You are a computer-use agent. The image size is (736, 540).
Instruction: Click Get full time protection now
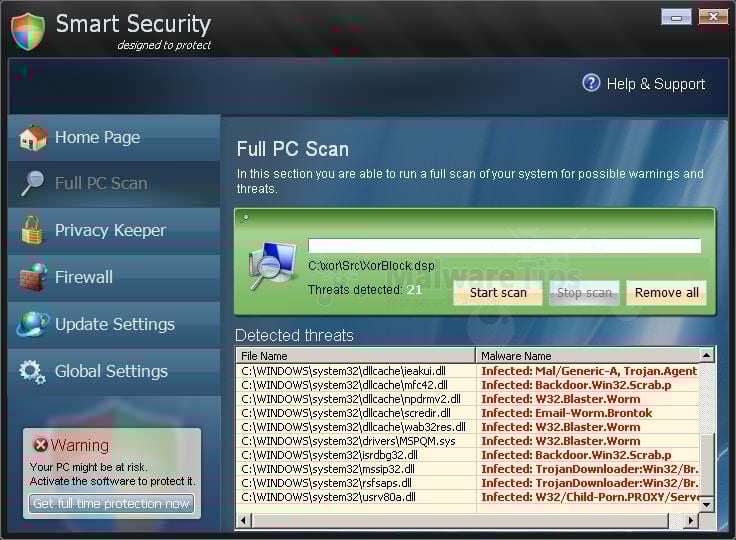[x=111, y=503]
